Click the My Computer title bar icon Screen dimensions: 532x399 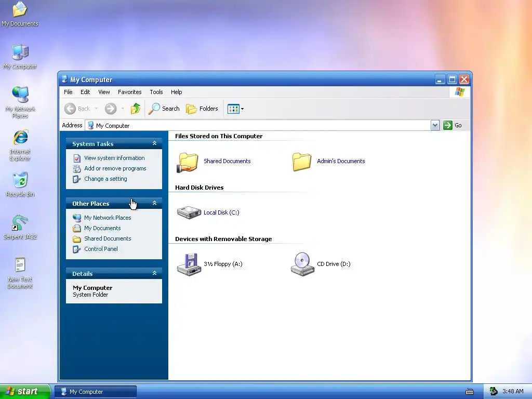click(64, 79)
